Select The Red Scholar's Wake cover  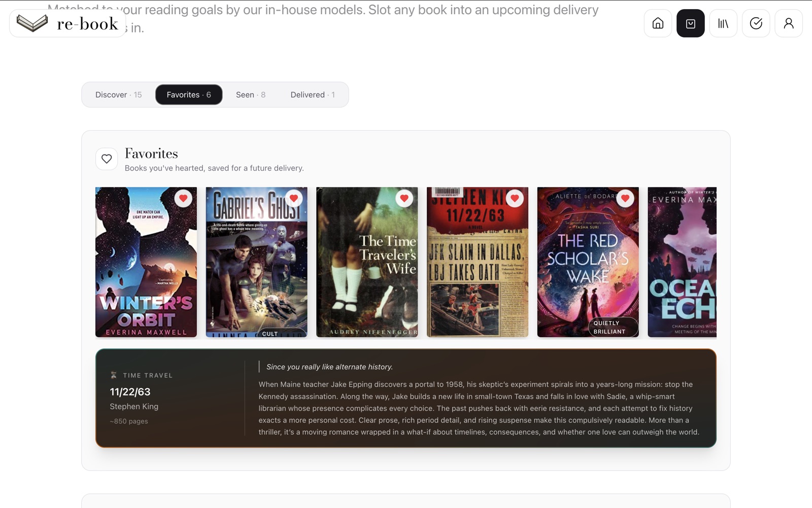coord(588,262)
